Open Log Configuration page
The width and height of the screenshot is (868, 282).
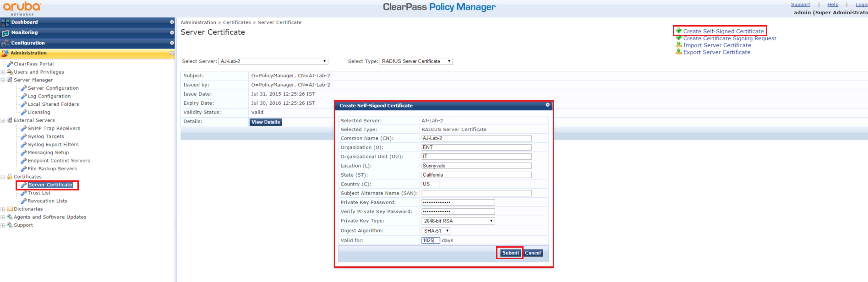(49, 96)
